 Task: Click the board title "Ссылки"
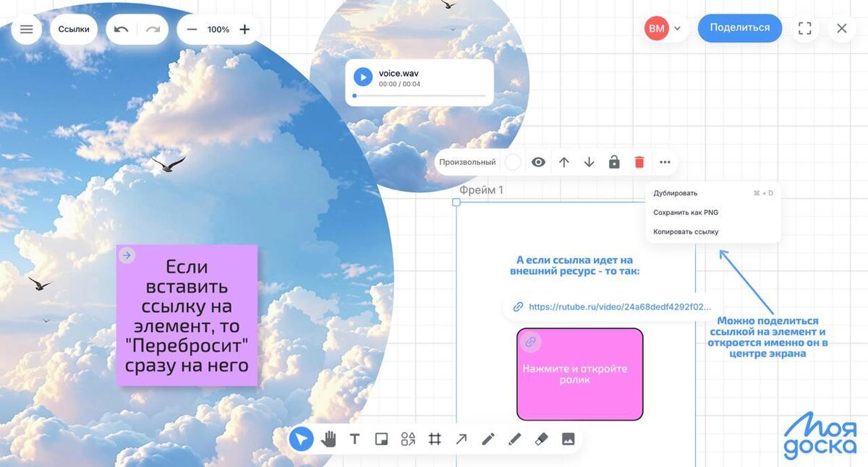click(x=74, y=30)
